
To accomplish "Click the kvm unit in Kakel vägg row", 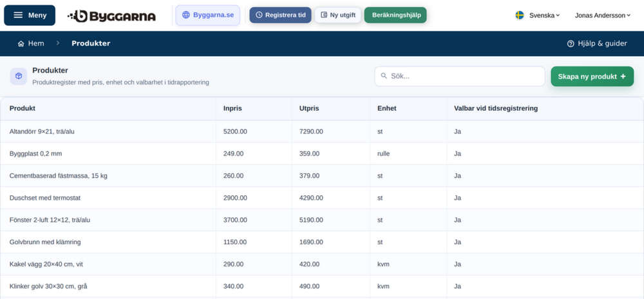I will pos(384,264).
